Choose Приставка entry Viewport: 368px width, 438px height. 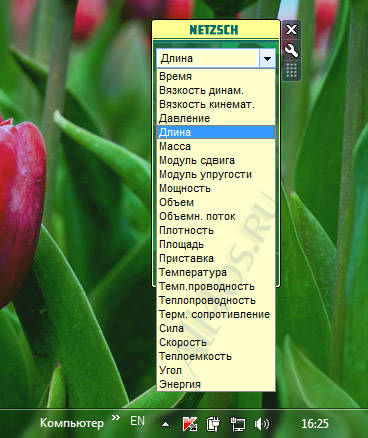tap(216, 258)
